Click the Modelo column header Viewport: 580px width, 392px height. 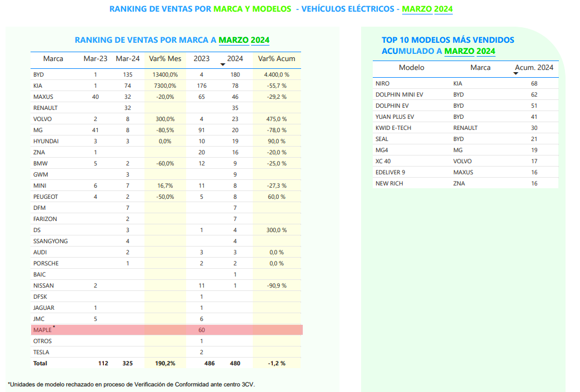point(411,67)
